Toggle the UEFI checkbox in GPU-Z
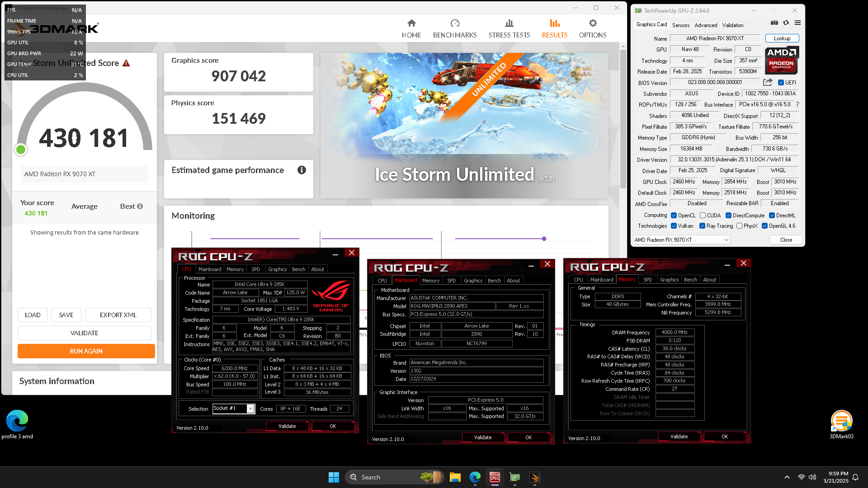The height and width of the screenshot is (488, 868). [781, 83]
